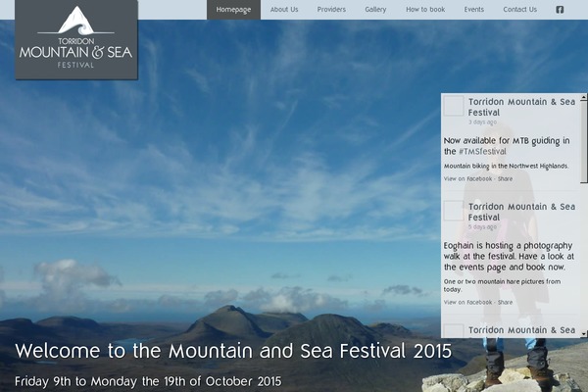The height and width of the screenshot is (392, 588).
Task: Click View on Facebook under first post
Action: [467, 178]
